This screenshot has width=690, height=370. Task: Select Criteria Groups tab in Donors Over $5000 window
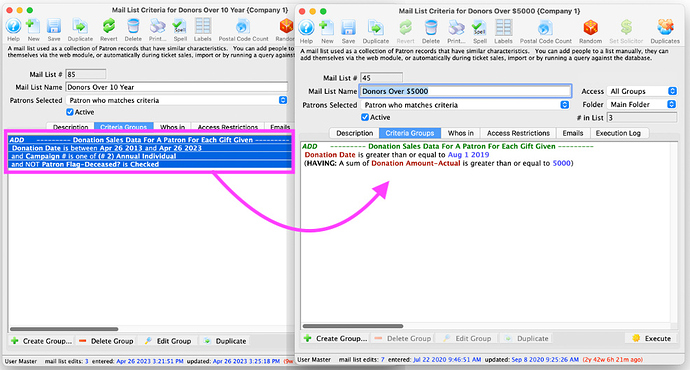click(x=410, y=133)
